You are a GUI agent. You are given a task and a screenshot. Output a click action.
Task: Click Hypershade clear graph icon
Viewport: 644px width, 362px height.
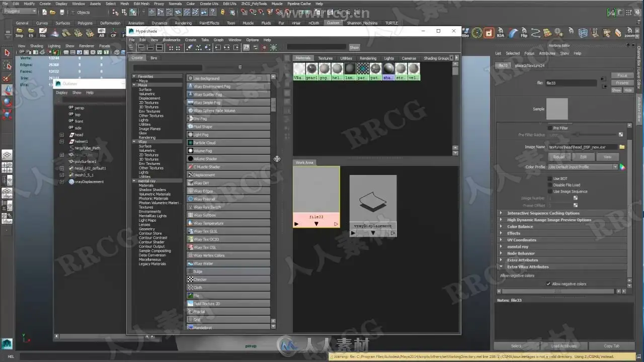[x=190, y=48]
